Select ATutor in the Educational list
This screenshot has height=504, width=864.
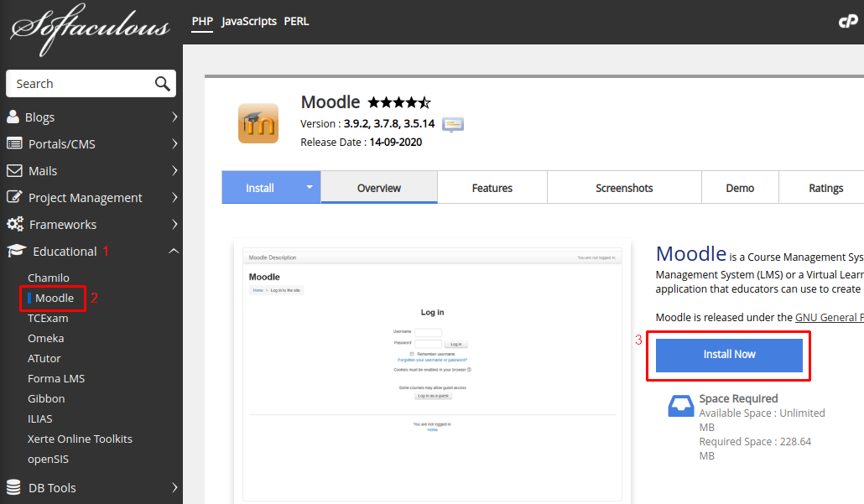click(x=44, y=358)
